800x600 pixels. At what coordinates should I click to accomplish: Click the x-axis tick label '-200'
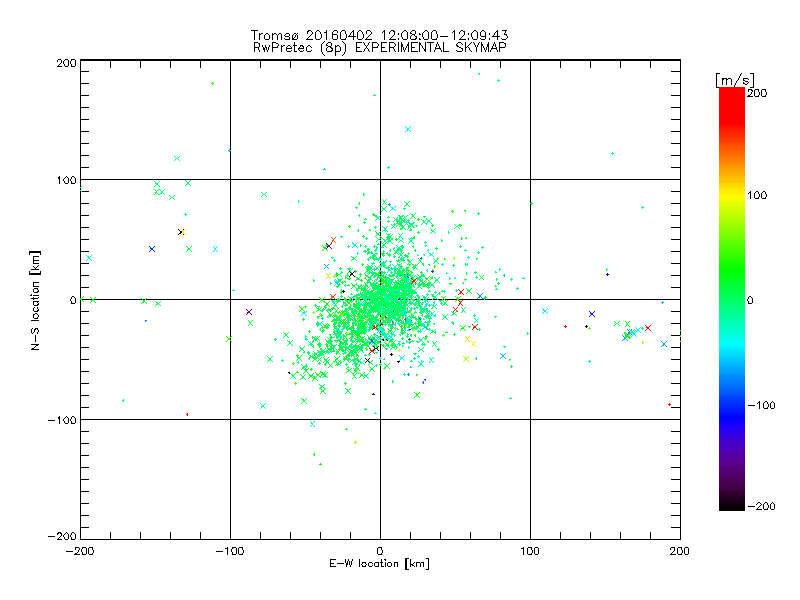point(80,551)
